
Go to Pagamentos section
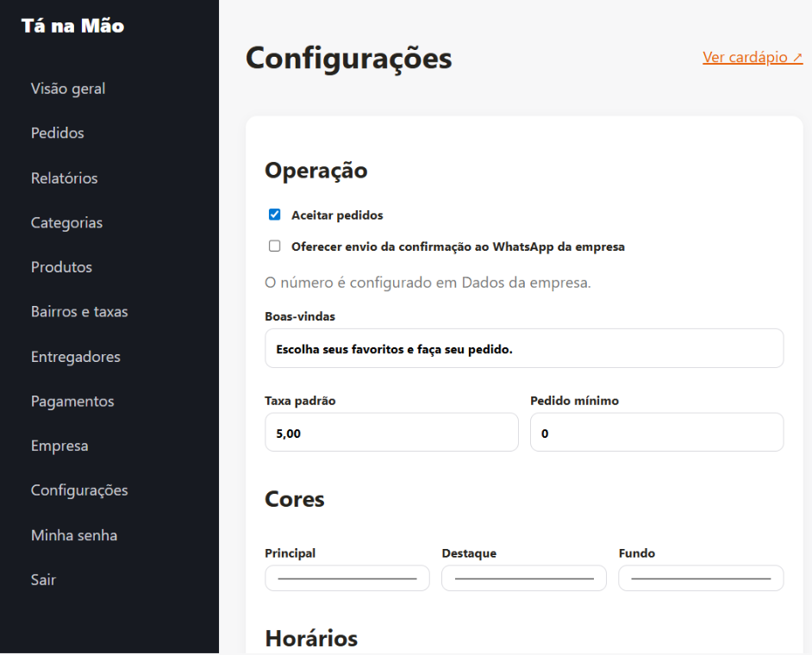point(72,402)
